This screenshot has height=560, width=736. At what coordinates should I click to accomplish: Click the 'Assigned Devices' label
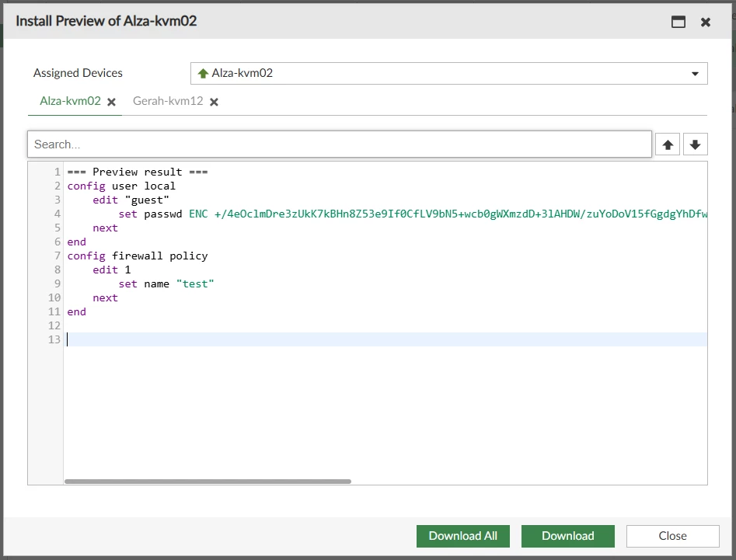pos(78,73)
